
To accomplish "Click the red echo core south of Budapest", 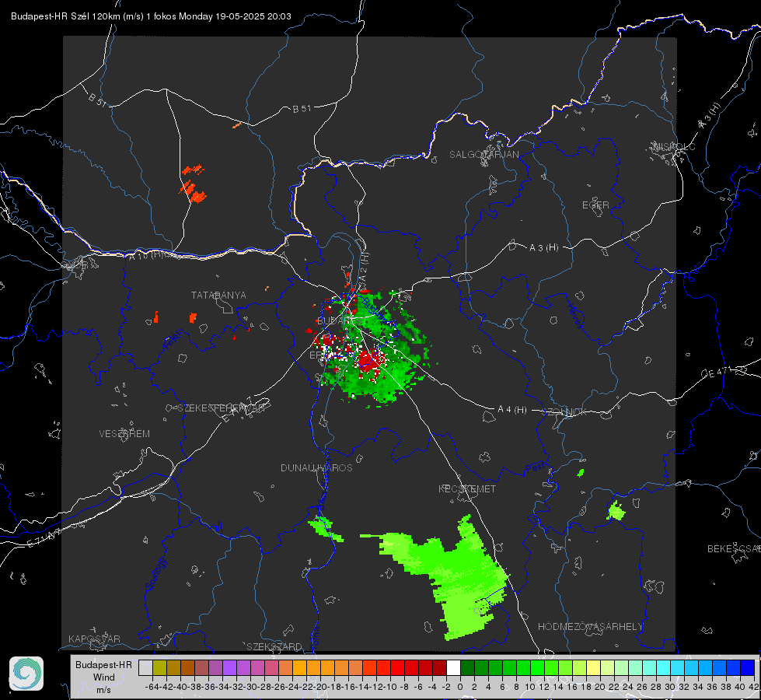I will click(x=370, y=361).
